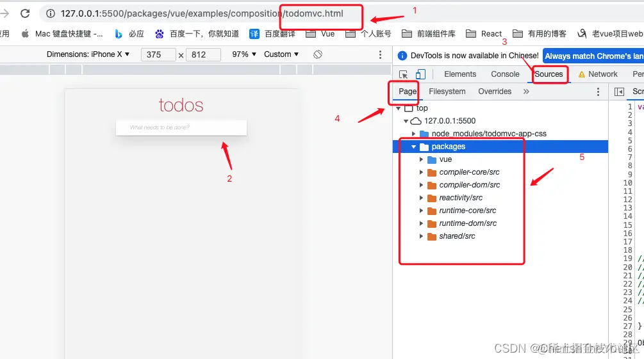Expand the shared/src folder
Viewport: 644px width, 359px height.
pos(421,236)
